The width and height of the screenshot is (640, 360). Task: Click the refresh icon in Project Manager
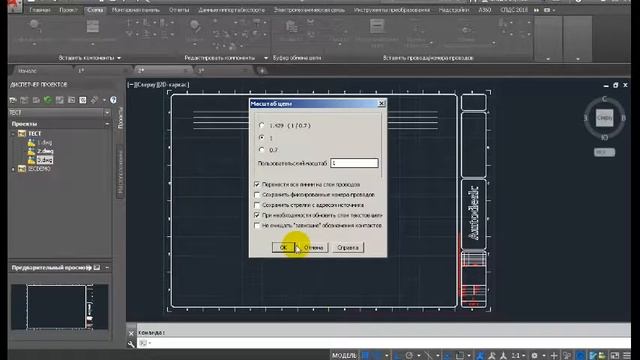[x=48, y=100]
